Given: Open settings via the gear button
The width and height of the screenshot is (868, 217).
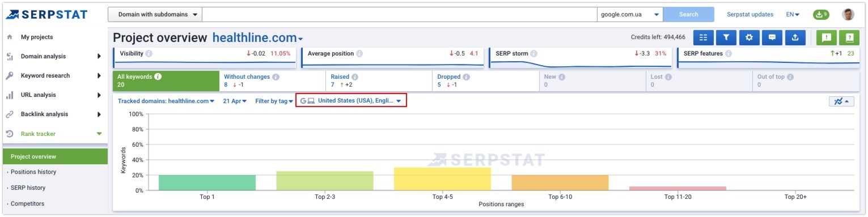Looking at the screenshot, I should pos(749,37).
